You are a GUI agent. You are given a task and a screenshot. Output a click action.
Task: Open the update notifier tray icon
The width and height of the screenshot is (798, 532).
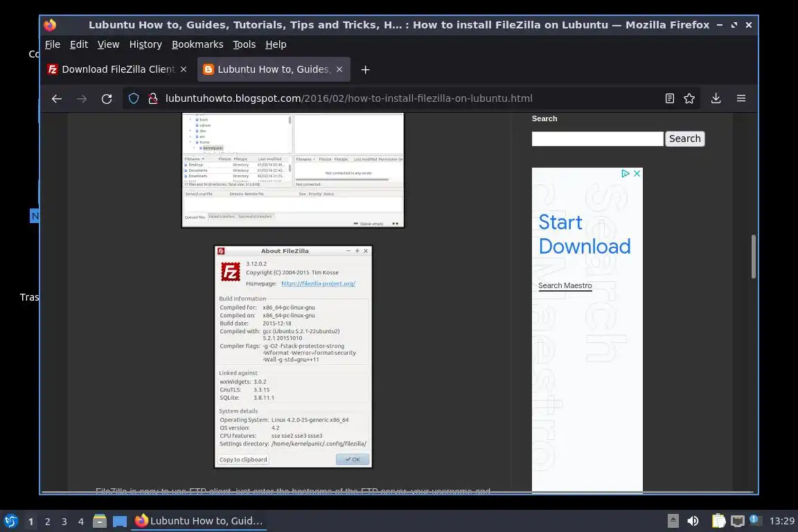coord(756,520)
